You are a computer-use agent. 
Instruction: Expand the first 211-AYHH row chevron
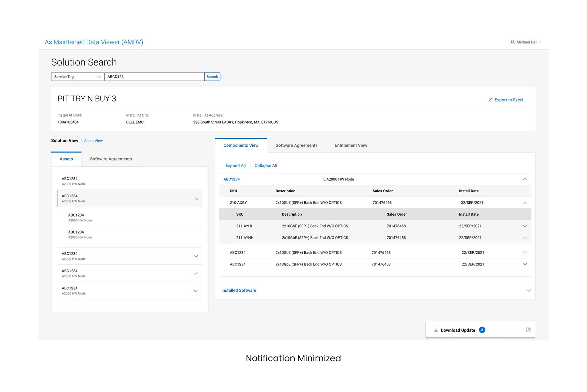tap(525, 226)
